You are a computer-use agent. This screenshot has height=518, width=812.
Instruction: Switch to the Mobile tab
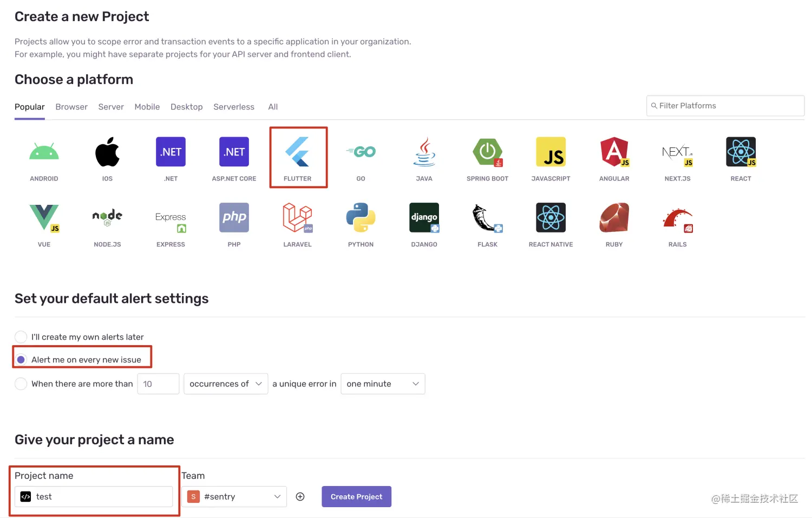coord(147,107)
